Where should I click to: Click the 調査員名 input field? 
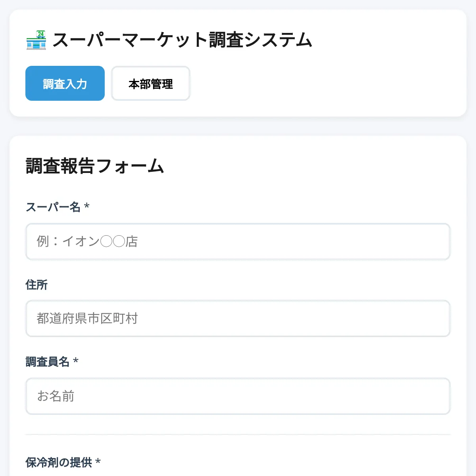(238, 396)
